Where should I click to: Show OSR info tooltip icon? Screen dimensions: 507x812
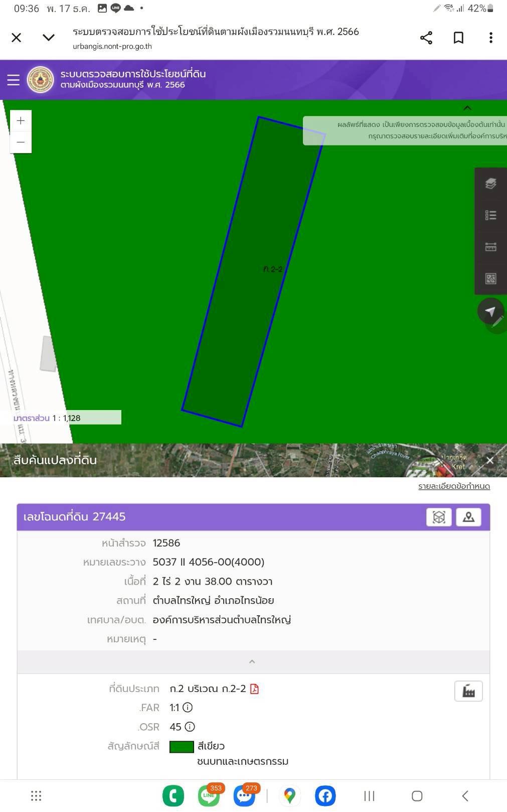(190, 727)
